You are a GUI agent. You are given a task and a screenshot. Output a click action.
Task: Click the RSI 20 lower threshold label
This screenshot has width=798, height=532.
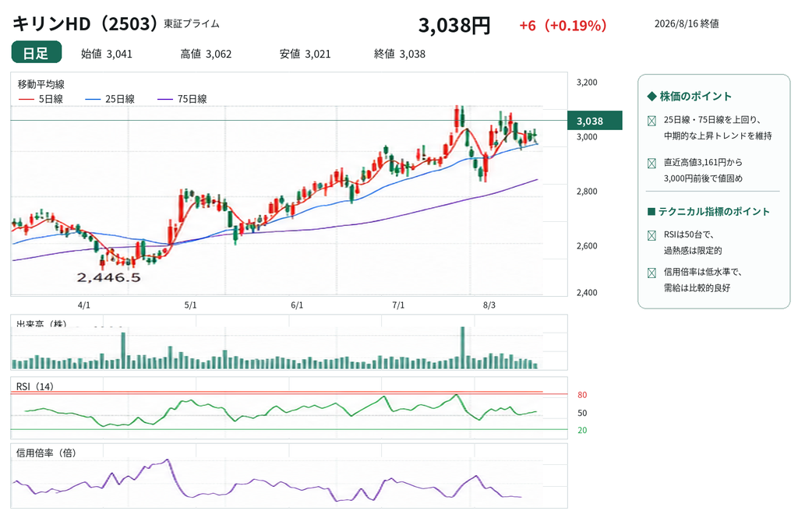coord(582,430)
